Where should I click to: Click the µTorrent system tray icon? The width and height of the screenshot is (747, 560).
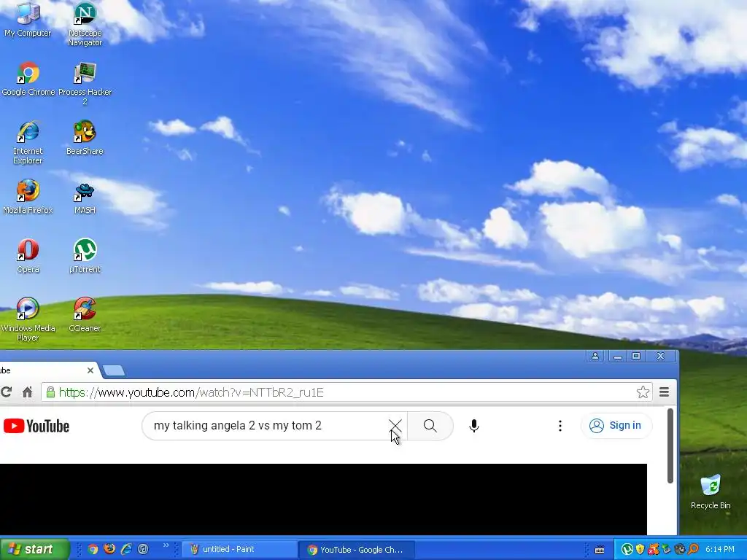pyautogui.click(x=627, y=550)
